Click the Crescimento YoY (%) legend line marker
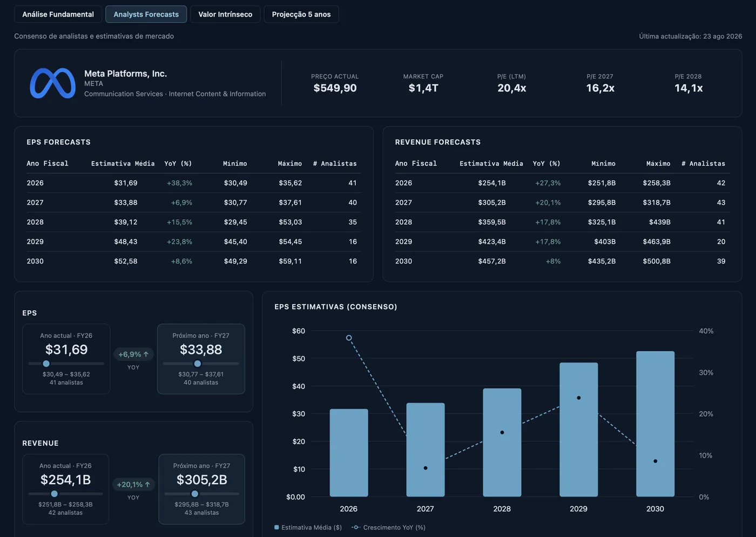The image size is (756, 537). click(x=356, y=527)
